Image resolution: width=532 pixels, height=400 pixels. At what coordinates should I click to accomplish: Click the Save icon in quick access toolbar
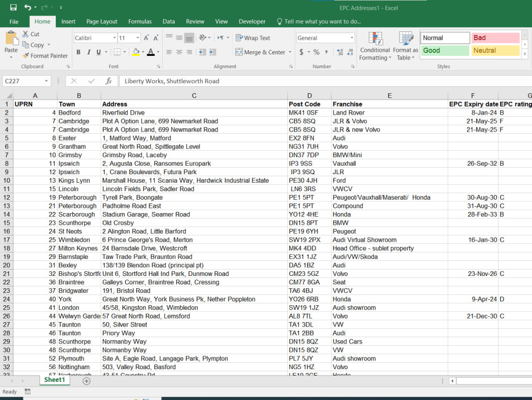(x=13, y=7)
